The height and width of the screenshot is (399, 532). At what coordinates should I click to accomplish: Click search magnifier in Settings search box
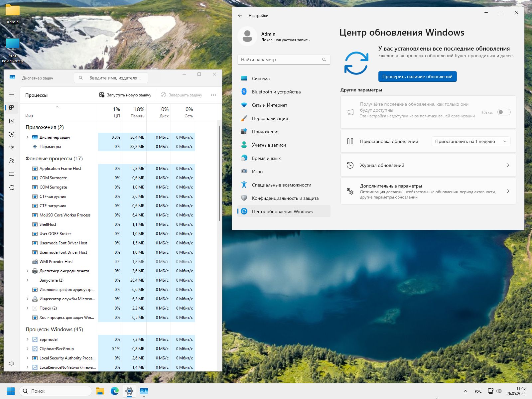tap(324, 60)
